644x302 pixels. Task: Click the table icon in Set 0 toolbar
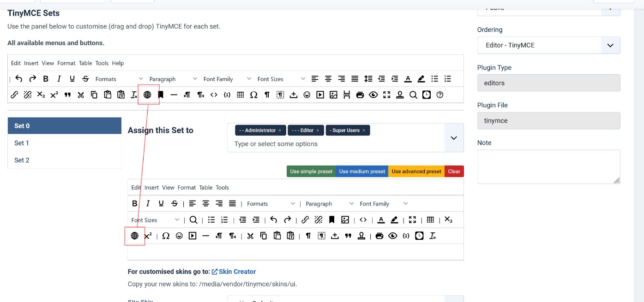(430, 220)
